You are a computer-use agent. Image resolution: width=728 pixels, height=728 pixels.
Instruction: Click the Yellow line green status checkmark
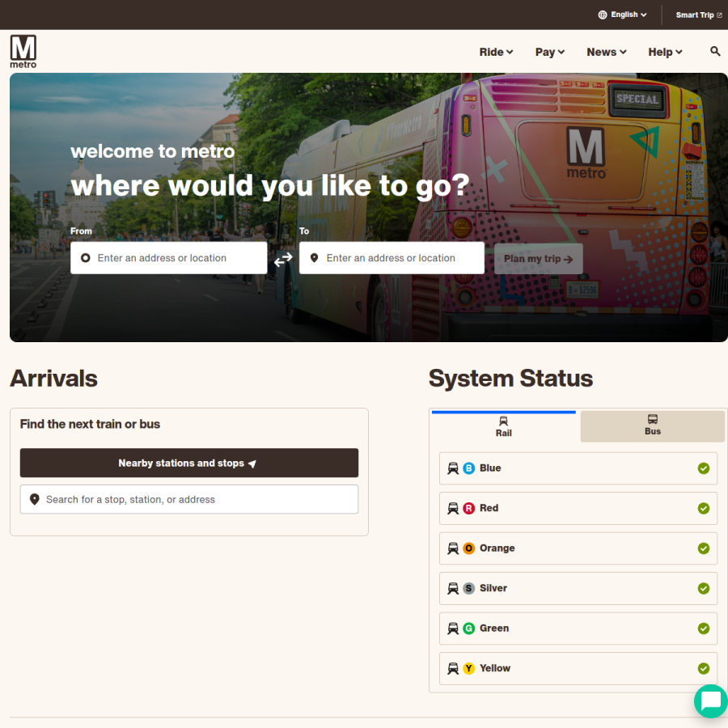click(704, 668)
